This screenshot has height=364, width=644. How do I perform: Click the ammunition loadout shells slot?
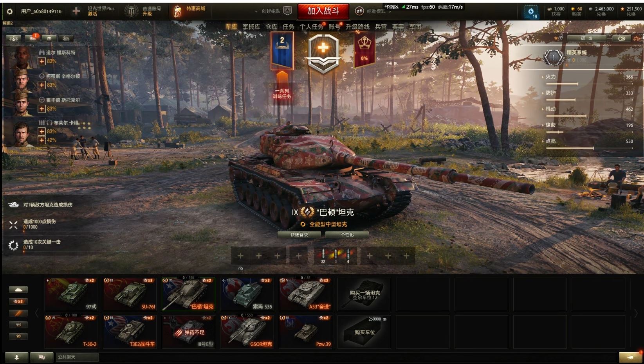click(335, 256)
